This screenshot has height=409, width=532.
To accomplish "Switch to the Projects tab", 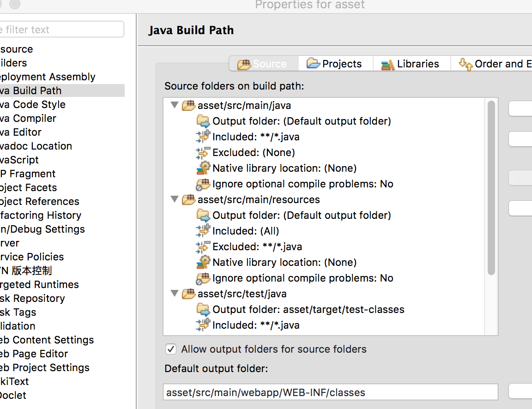I will (x=335, y=64).
